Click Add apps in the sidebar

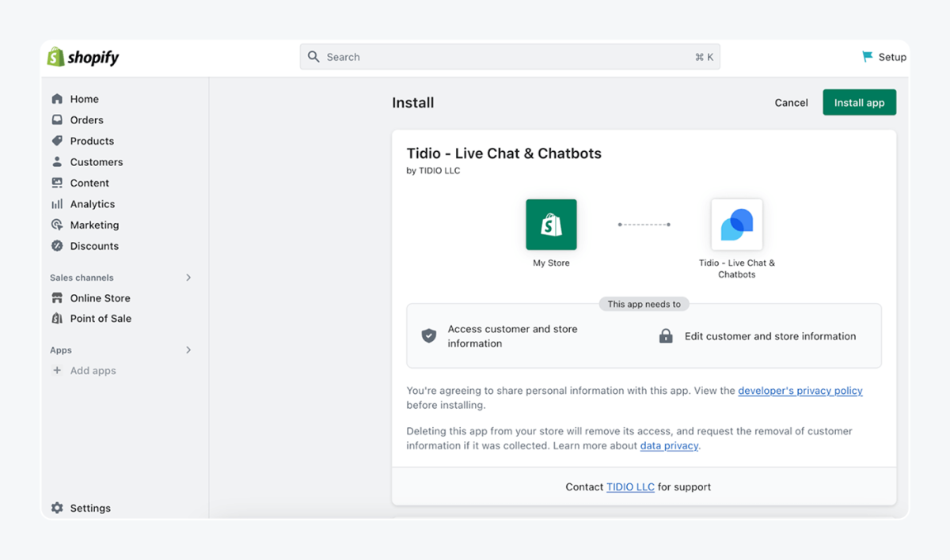(x=93, y=370)
